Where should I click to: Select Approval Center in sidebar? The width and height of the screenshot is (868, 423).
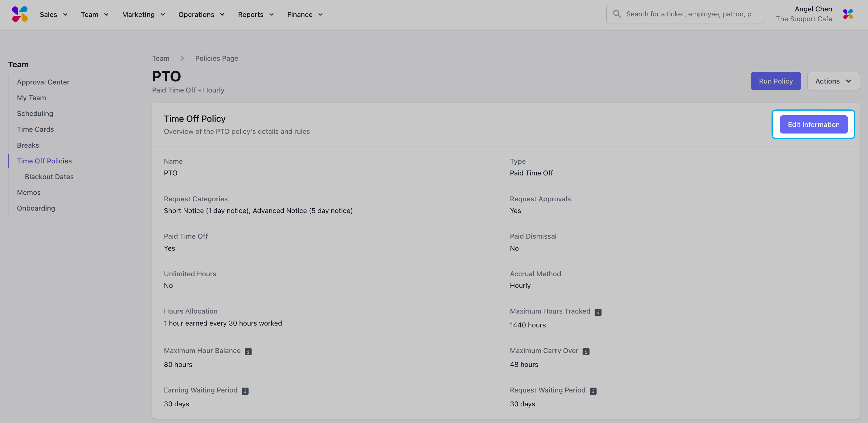point(43,82)
